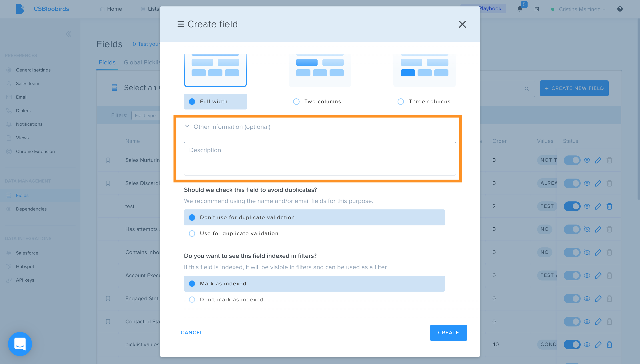Close the Create field dialog
This screenshot has width=640, height=364.
click(x=462, y=24)
